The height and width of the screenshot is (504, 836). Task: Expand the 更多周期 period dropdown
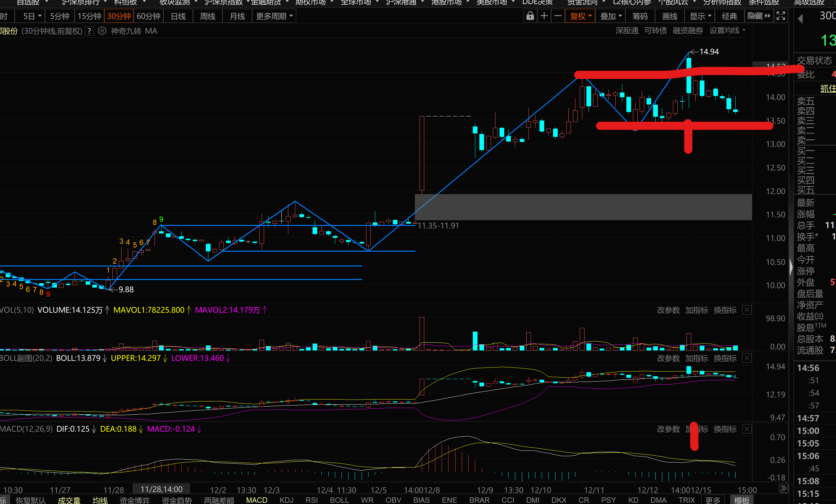click(274, 16)
